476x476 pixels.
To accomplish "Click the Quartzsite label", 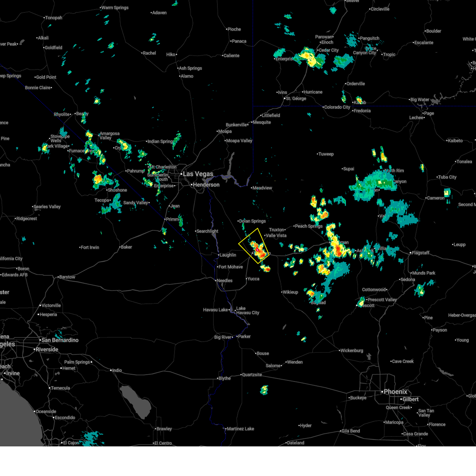I will click(x=252, y=375).
